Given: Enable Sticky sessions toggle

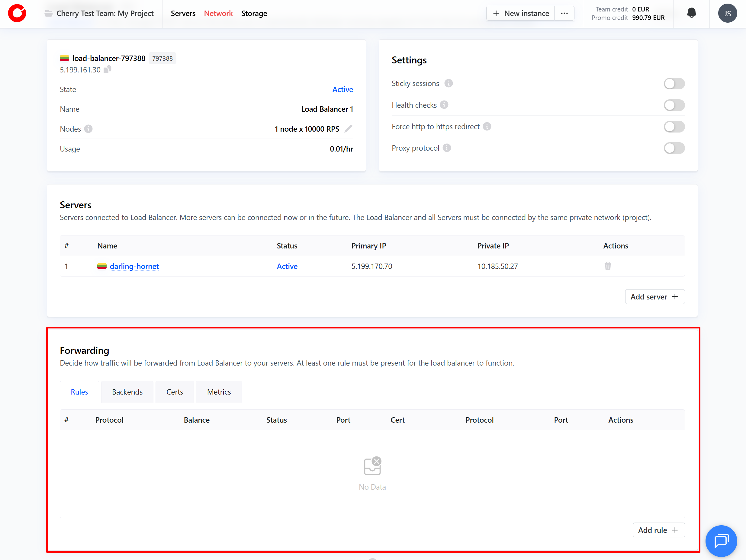Looking at the screenshot, I should click(x=674, y=84).
